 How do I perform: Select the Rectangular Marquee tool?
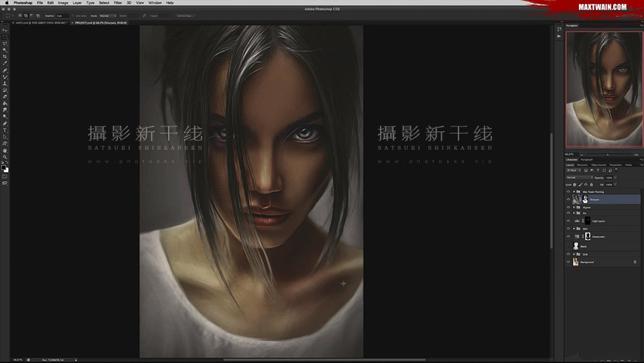coord(5,37)
